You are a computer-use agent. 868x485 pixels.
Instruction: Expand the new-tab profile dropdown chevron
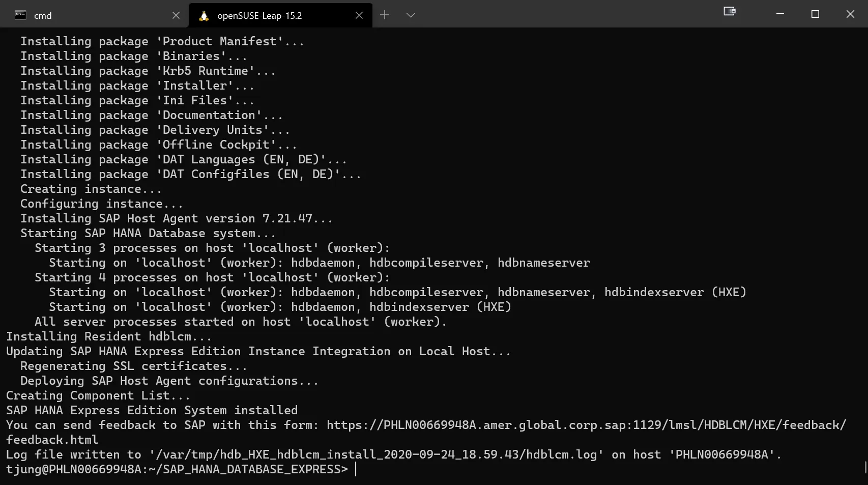coord(411,15)
